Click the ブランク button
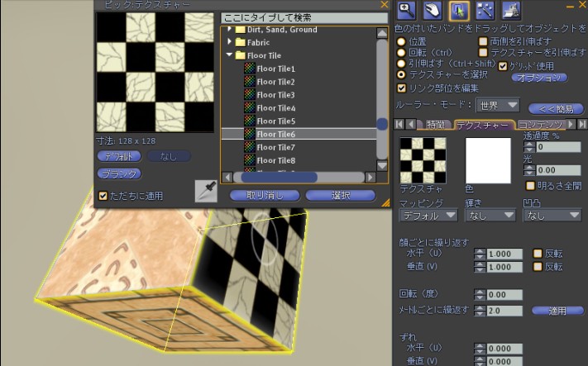The image size is (588, 366). pos(119,173)
